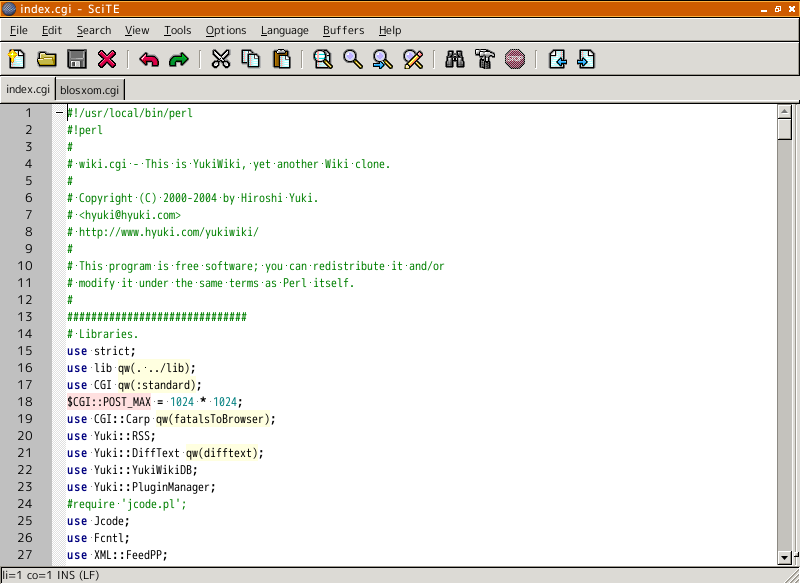Find next with magnifier arrow icon
Screen dimensions: 800x584
click(383, 59)
